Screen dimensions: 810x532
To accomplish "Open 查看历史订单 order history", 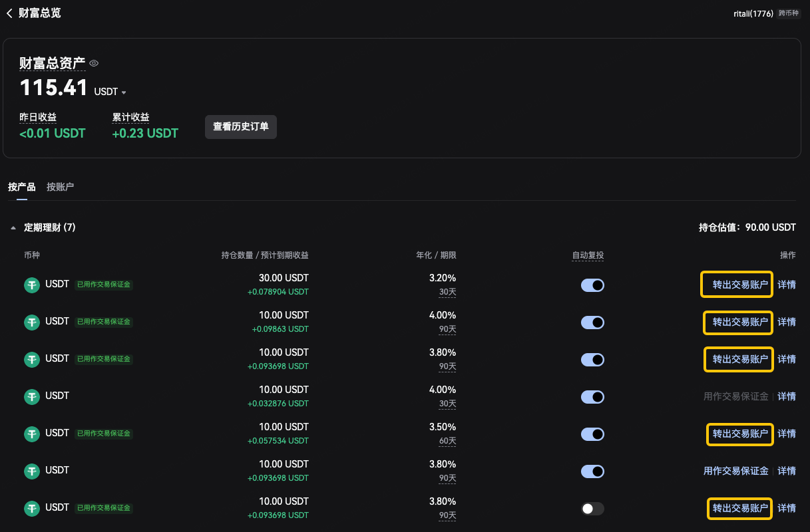I will 241,126.
